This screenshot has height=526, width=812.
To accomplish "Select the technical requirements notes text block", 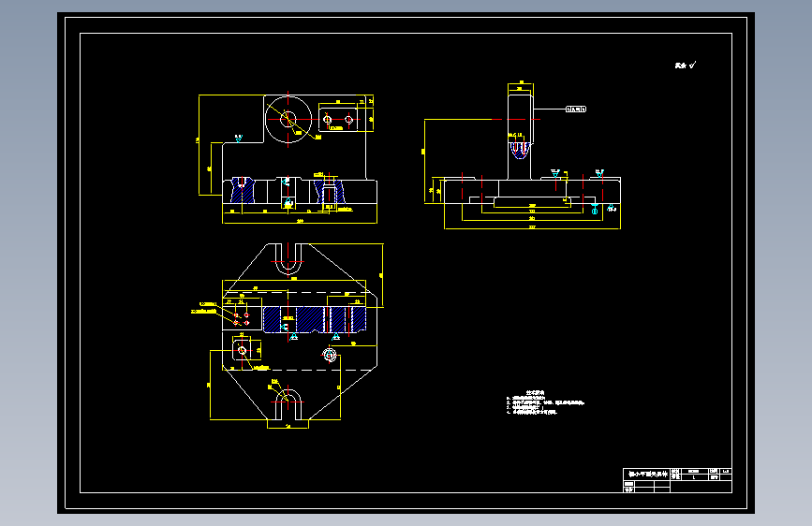I will 545,402.
